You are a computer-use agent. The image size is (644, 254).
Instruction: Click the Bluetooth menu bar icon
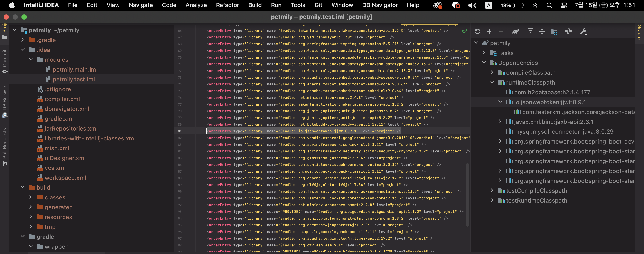[x=535, y=5]
